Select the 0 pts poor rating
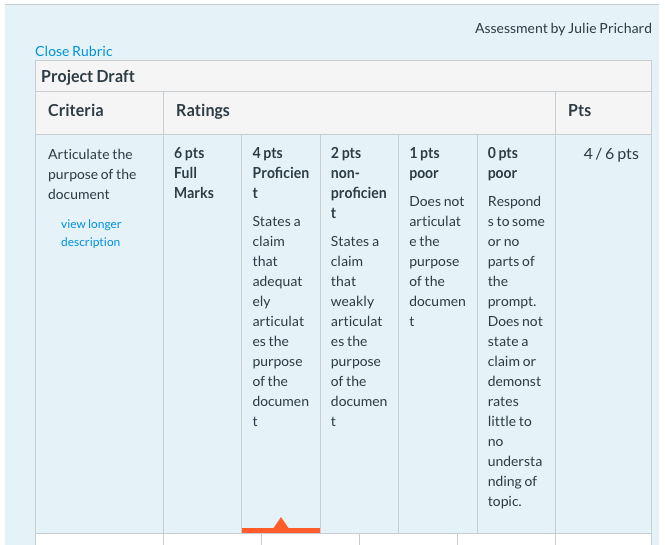The height and width of the screenshot is (545, 665). pos(516,334)
